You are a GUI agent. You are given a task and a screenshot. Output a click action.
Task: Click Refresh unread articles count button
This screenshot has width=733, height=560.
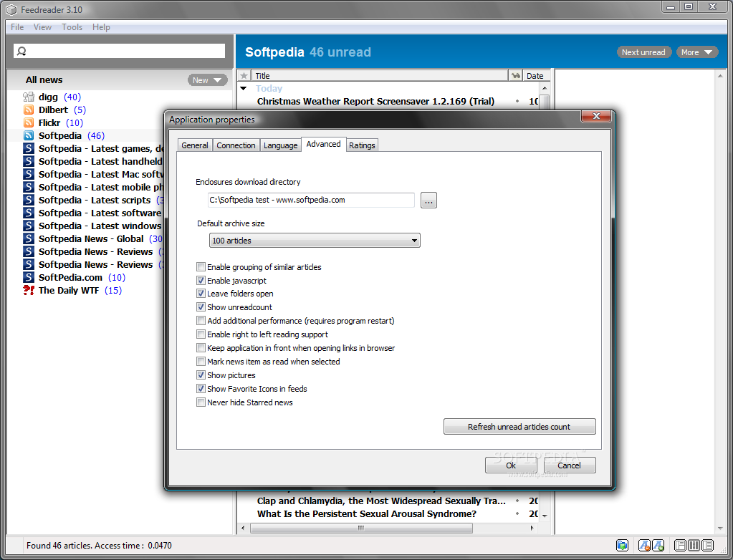(519, 426)
